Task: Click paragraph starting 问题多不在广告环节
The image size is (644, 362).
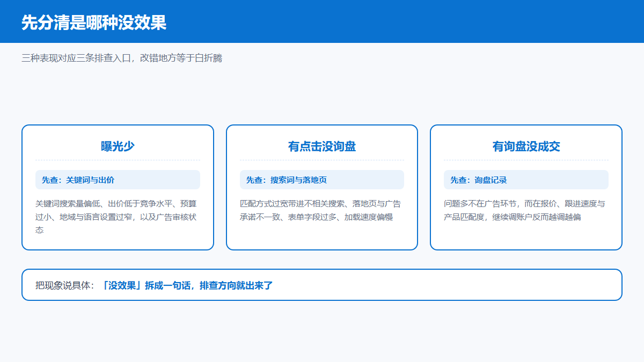Action: coord(526,210)
